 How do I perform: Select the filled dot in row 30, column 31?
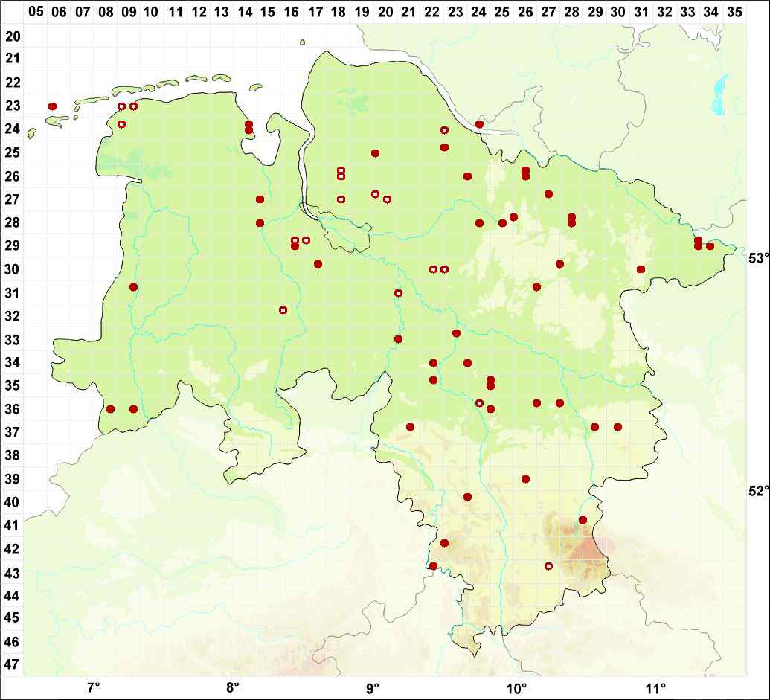click(641, 269)
